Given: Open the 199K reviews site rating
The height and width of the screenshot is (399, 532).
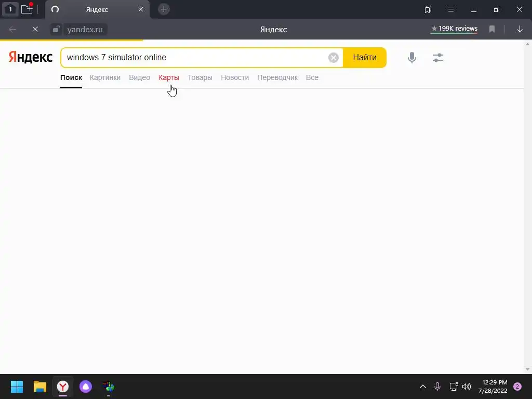Looking at the screenshot, I should [454, 29].
